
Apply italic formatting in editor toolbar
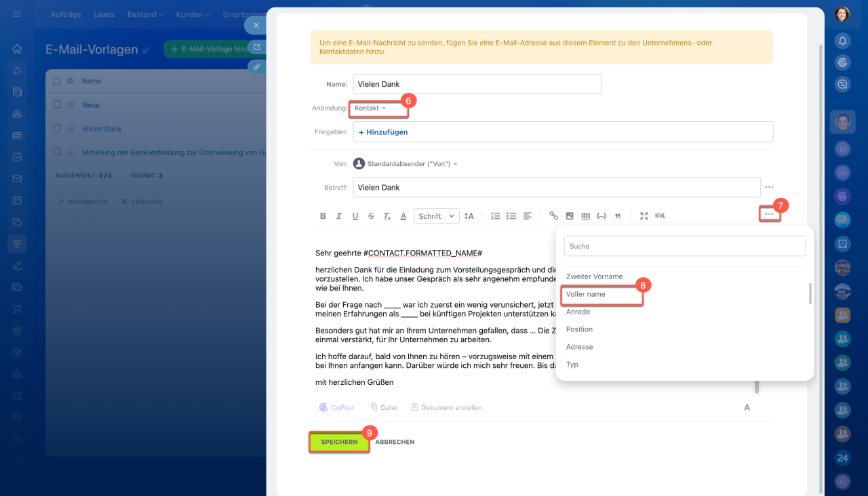pos(339,216)
